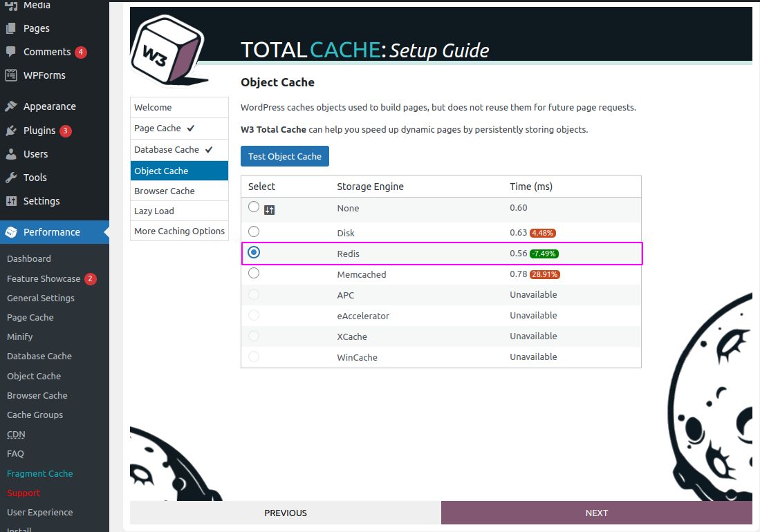Click the settings icon beside None radio
This screenshot has width=760, height=532.
coord(270,210)
